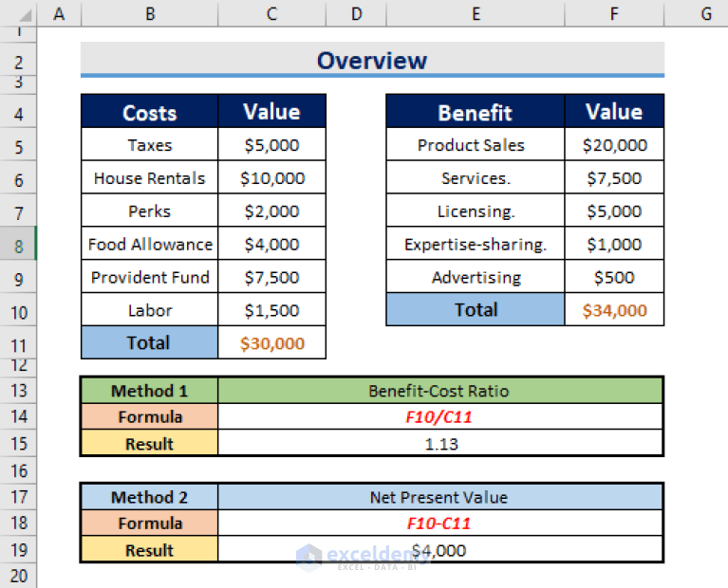Screen dimensions: 728x588
Task: Select the 1.13 result cell
Action: pyautogui.click(x=440, y=443)
